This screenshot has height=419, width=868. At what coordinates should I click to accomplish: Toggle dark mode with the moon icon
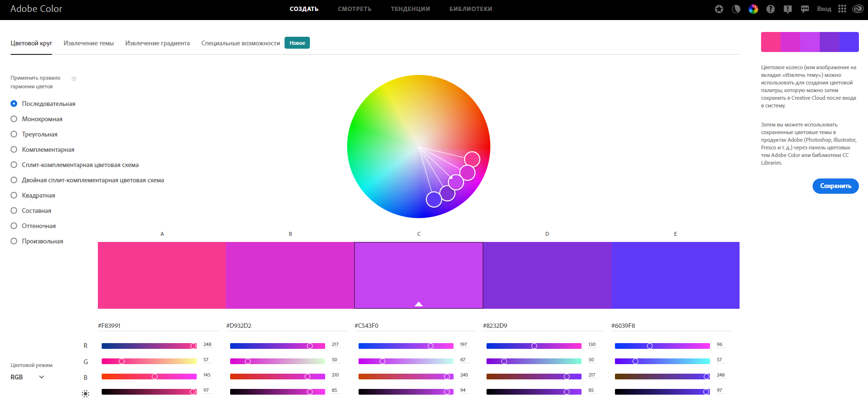pos(736,9)
